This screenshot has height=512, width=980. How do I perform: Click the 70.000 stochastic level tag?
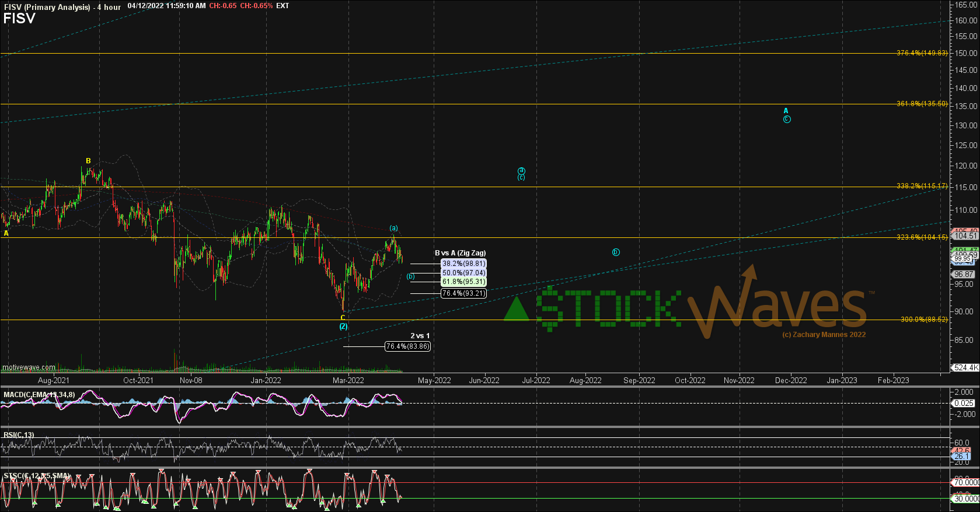[x=965, y=482]
